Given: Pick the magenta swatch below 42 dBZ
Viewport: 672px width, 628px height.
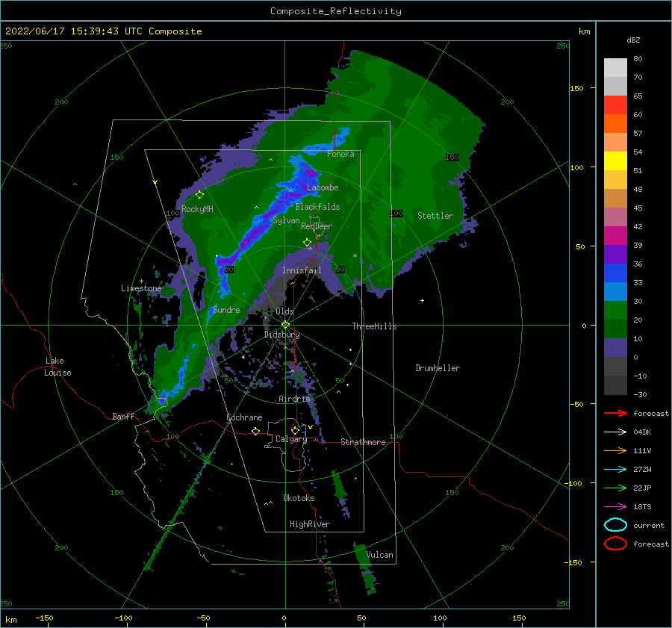Looking at the screenshot, I should 615,235.
